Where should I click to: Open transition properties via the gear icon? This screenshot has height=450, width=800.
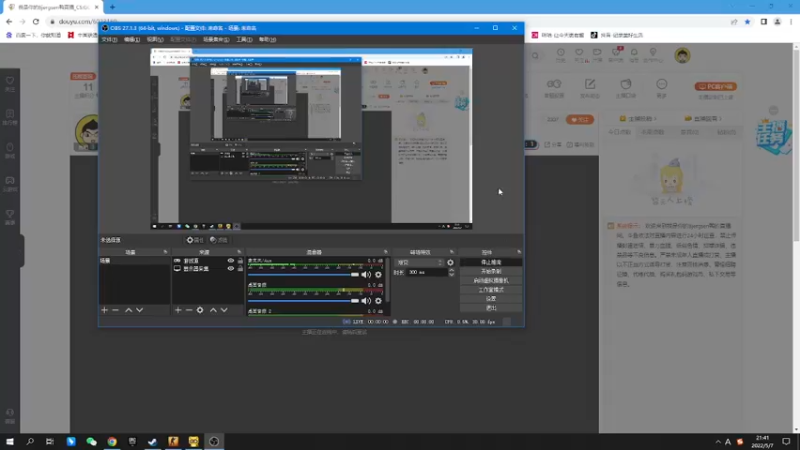[450, 262]
